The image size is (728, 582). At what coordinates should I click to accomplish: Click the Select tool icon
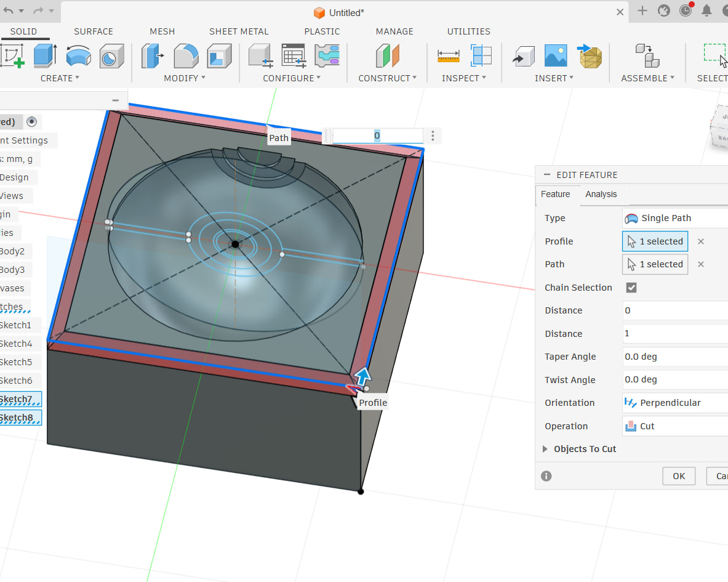point(715,55)
